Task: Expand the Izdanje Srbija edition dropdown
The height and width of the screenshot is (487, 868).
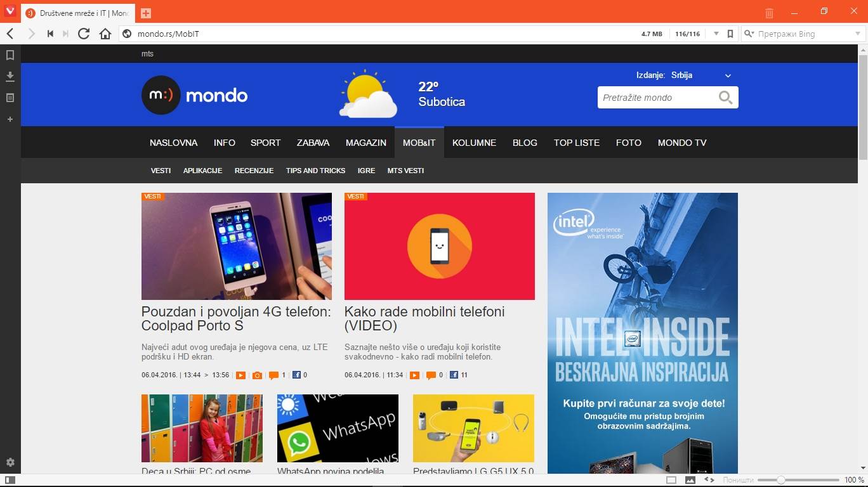Action: coord(728,75)
